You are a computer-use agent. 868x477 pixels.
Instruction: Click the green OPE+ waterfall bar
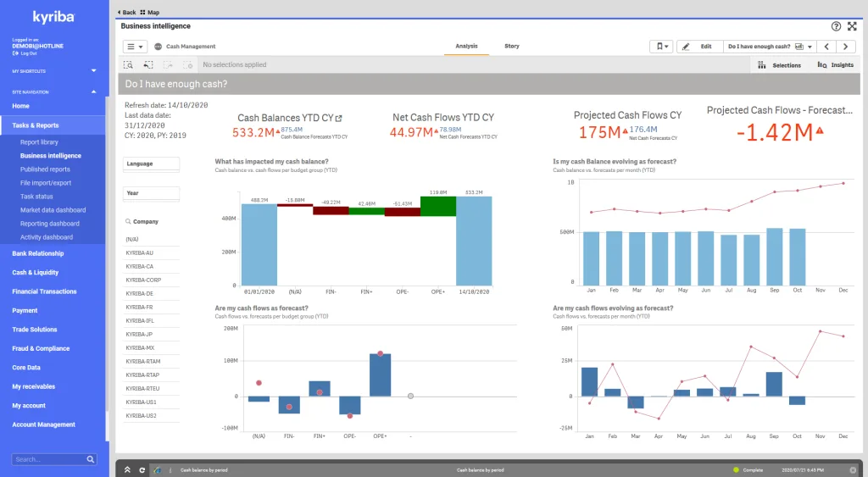click(438, 206)
